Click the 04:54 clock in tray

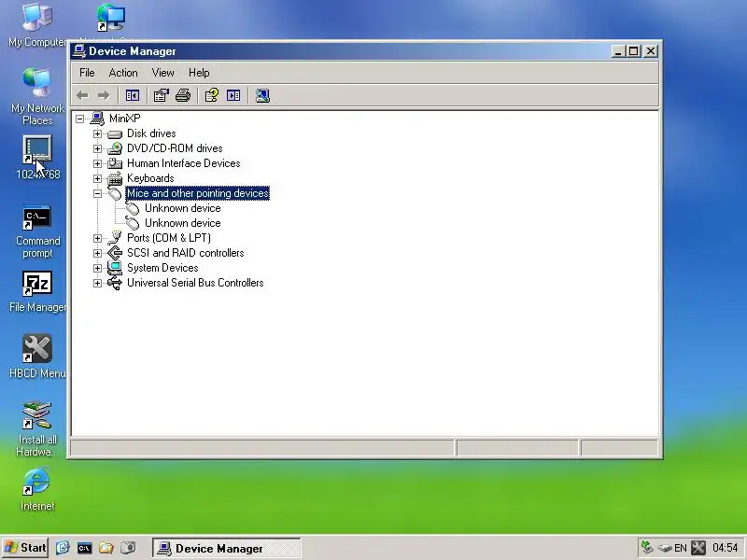point(726,548)
